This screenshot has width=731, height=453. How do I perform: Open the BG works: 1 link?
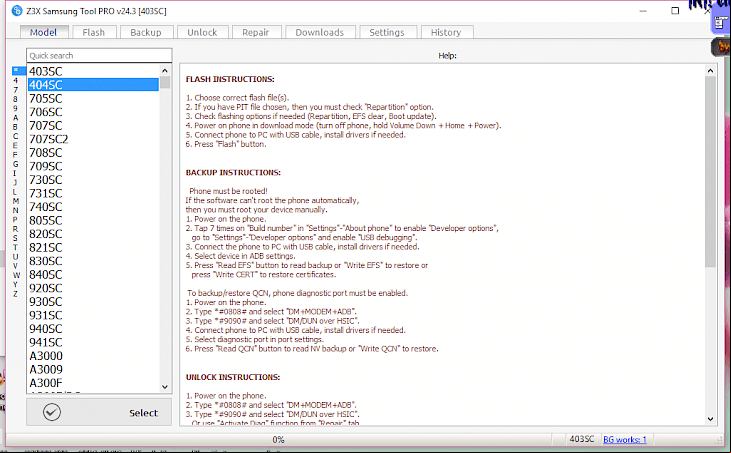coord(625,439)
